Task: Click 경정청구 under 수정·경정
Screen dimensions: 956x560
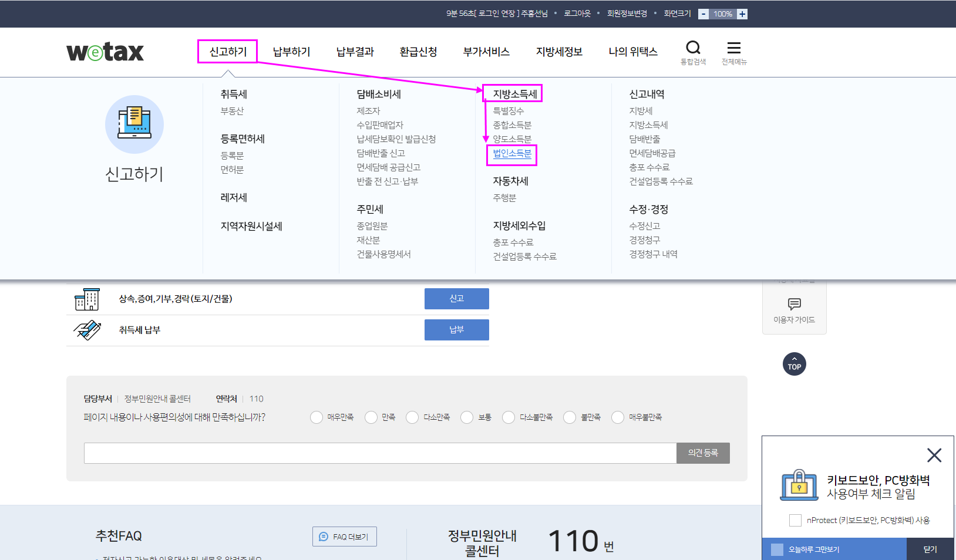Action: point(645,240)
